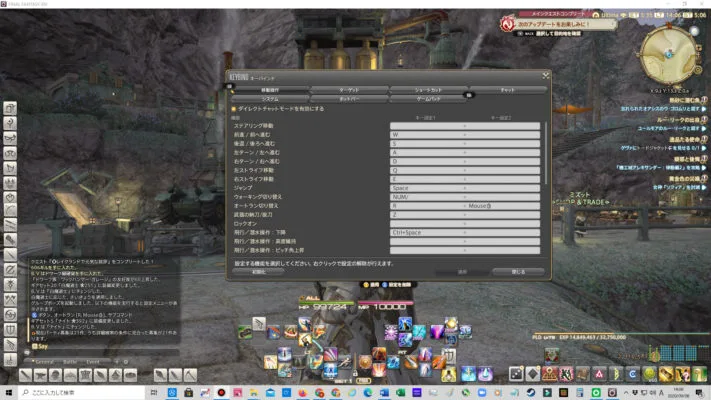This screenshot has height=400, width=711.
Task: Enable the direct chat mode checkbox
Action: point(234,109)
